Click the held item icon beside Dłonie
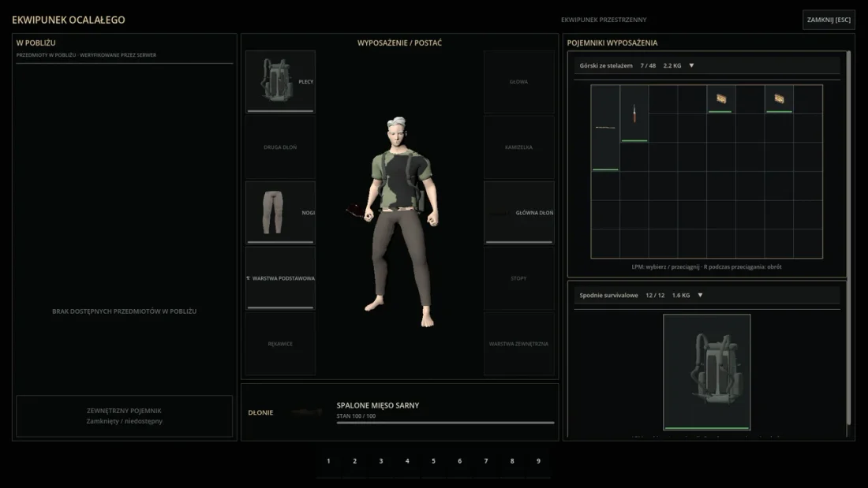The image size is (868, 488). [307, 412]
